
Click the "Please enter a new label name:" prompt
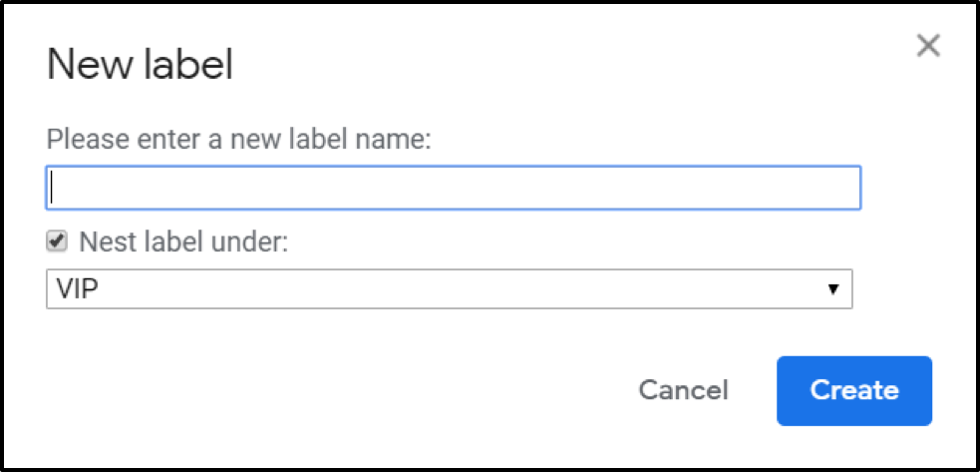coord(238,139)
